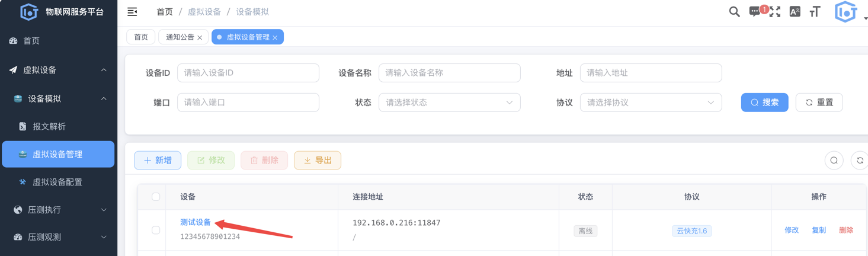Click the round search toggle icon above table
868x256 pixels.
834,161
